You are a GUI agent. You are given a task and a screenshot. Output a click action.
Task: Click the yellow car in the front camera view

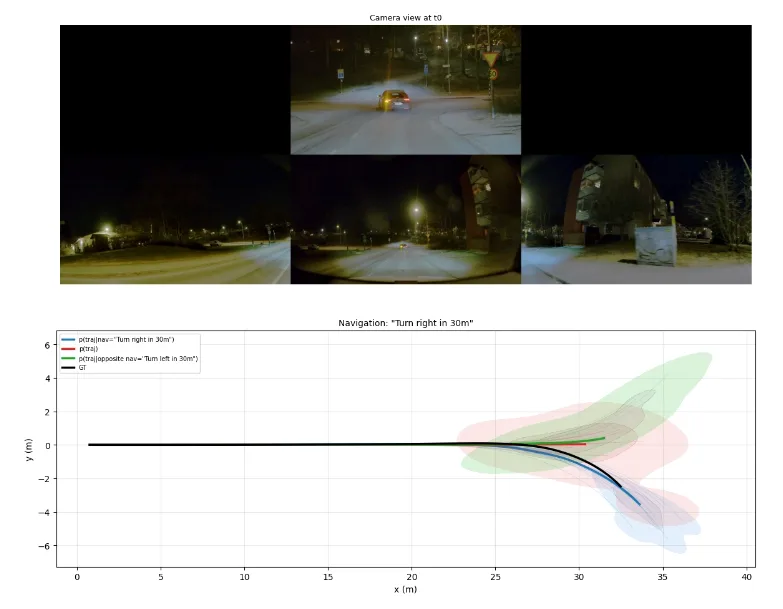click(393, 100)
